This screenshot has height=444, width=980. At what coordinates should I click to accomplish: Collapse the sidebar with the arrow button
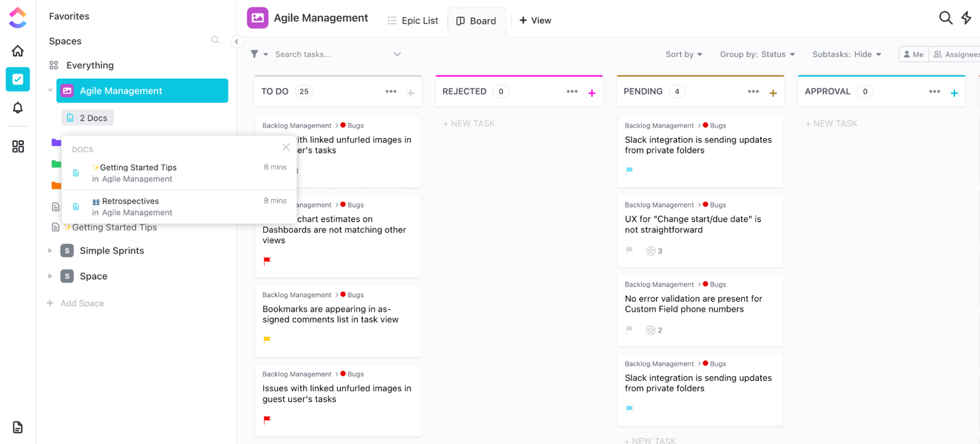pos(237,42)
